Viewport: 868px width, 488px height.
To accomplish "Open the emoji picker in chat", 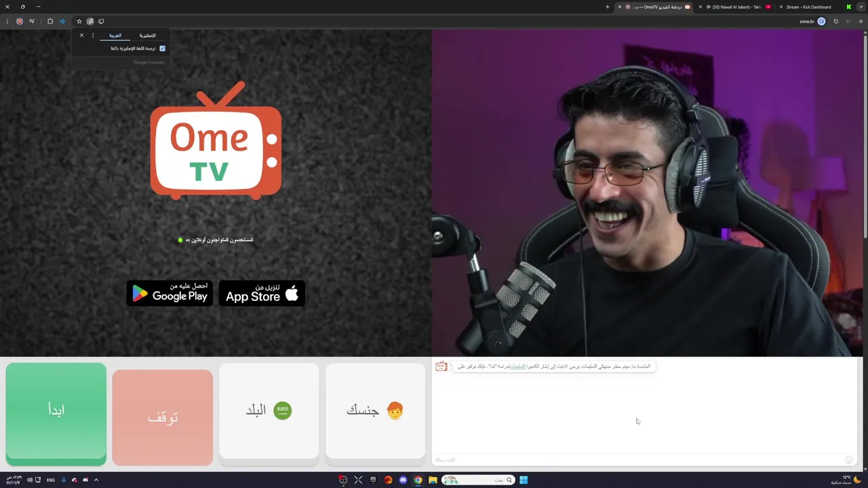I will 848,460.
